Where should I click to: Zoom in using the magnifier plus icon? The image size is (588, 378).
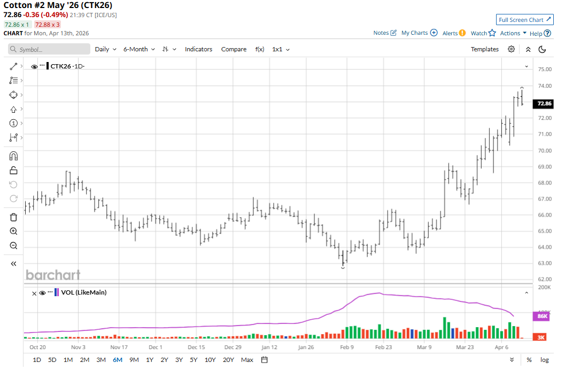pos(14,232)
